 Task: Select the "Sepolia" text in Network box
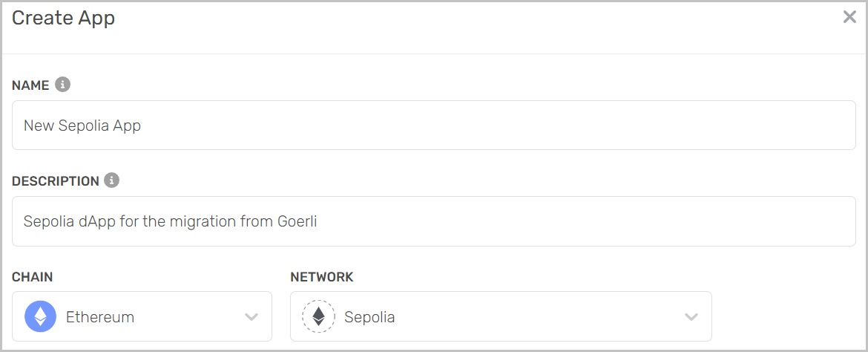tap(369, 317)
